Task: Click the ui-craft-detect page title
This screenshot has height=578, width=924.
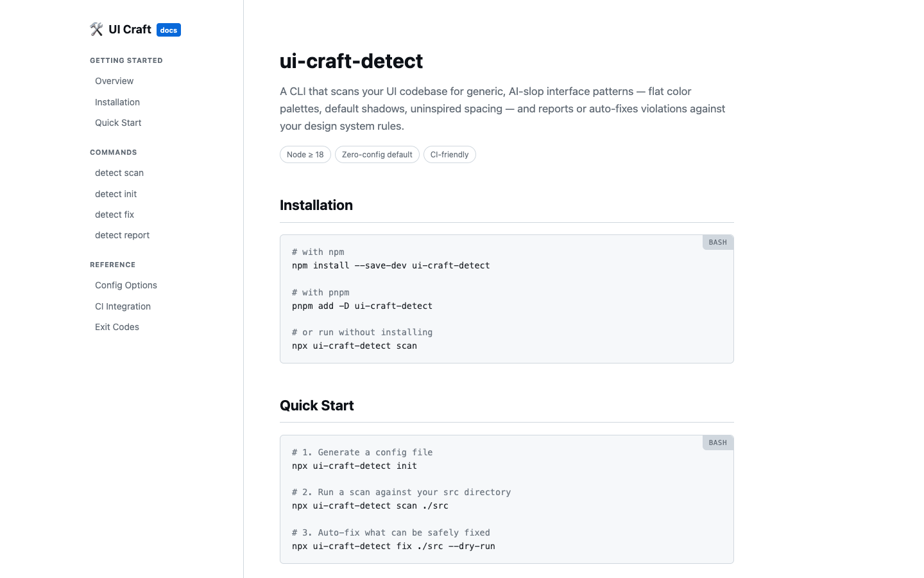Action: pos(351,61)
